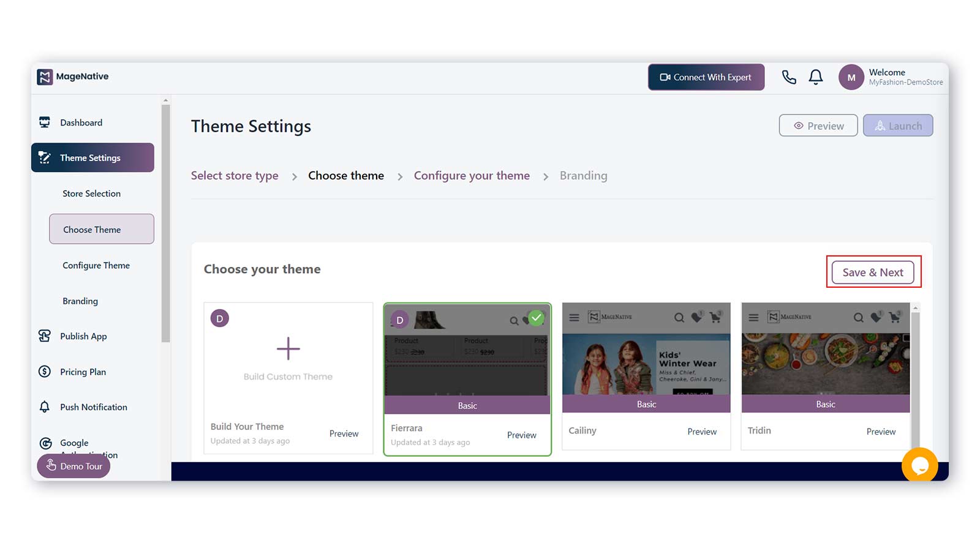Click the search icon in Cailiny thumbnail
Image resolution: width=980 pixels, height=551 pixels.
[679, 317]
